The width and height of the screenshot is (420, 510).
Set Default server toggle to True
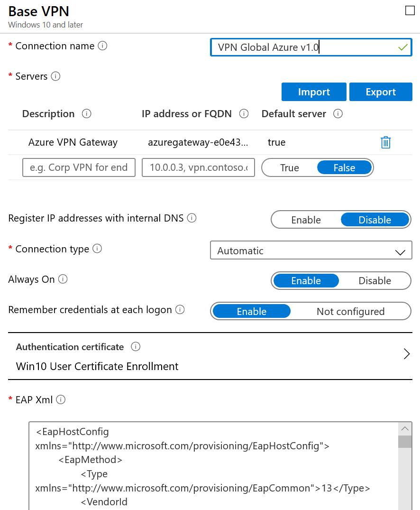289,168
